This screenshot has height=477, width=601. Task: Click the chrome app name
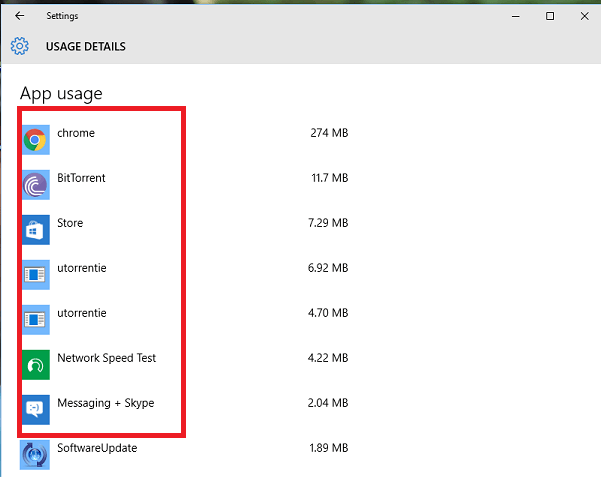point(76,133)
